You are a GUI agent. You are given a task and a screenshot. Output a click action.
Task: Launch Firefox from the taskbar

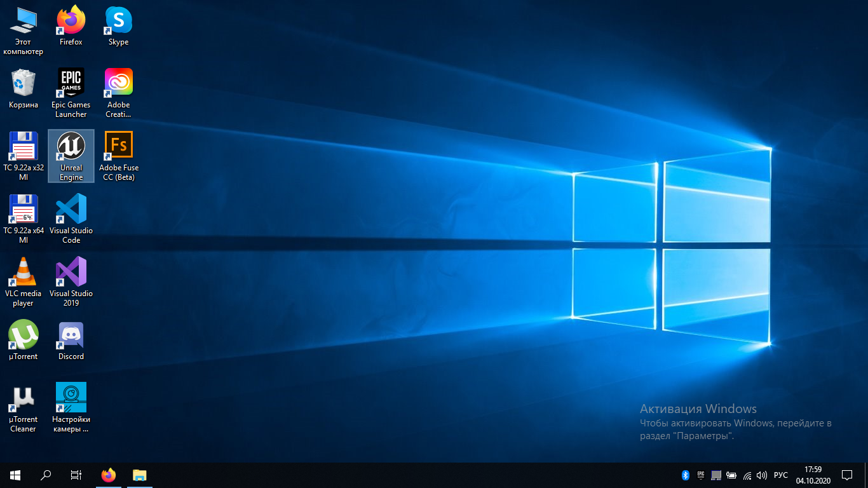(109, 475)
